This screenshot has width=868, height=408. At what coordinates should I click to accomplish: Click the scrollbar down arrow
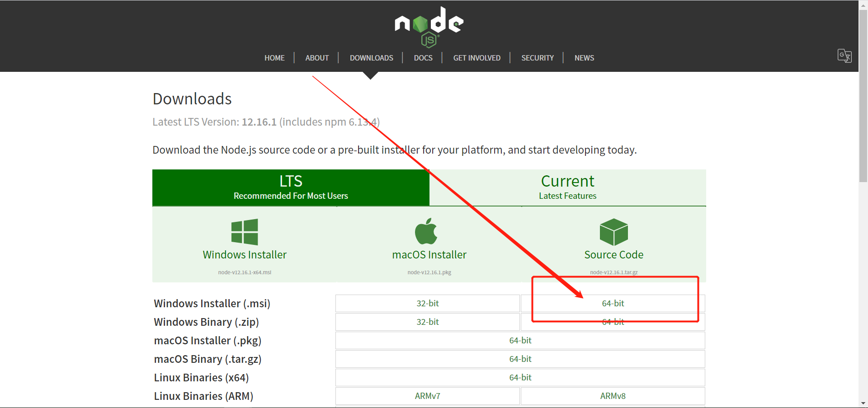pyautogui.click(x=863, y=403)
